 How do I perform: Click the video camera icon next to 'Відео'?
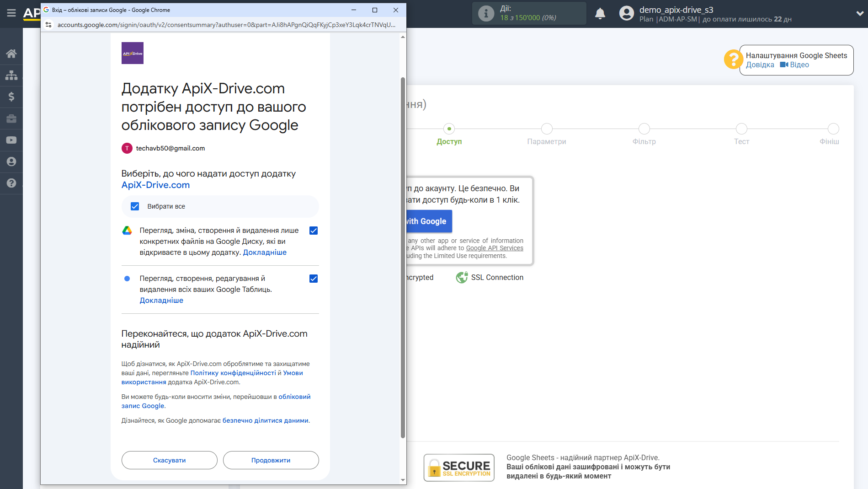pos(784,65)
